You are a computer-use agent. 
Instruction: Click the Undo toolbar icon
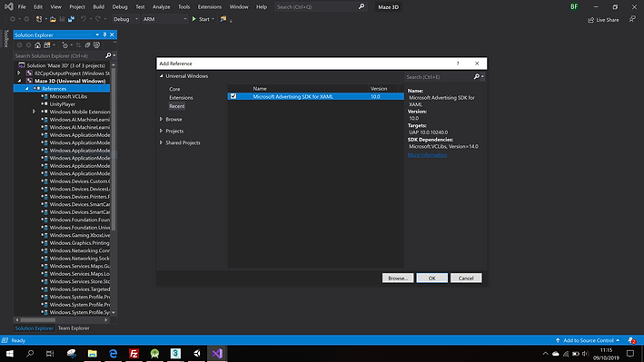(84, 19)
